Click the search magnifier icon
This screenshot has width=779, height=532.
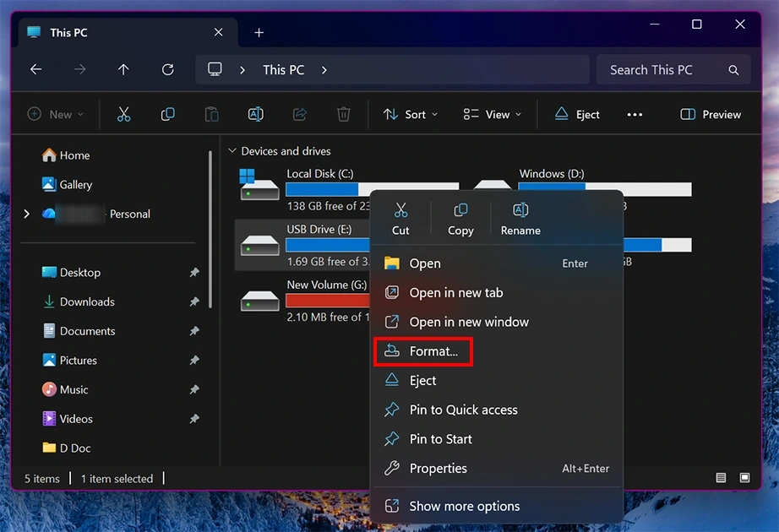point(733,70)
